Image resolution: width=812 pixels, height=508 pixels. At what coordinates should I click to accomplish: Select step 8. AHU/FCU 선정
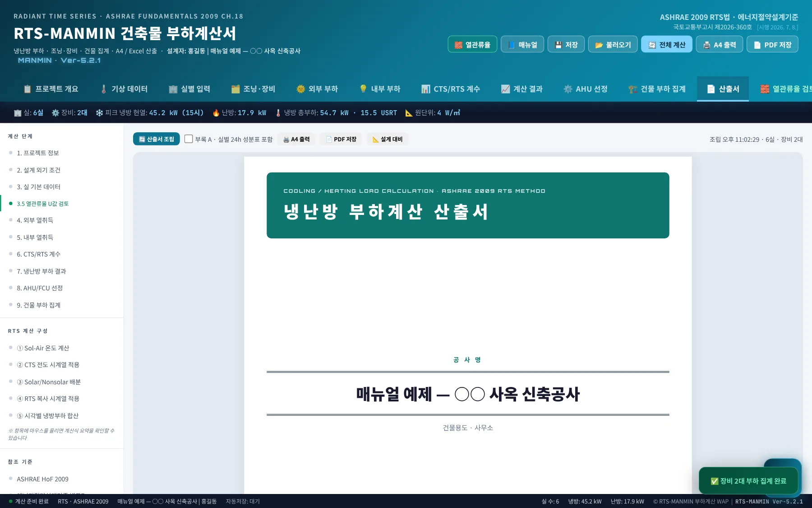pos(62,288)
